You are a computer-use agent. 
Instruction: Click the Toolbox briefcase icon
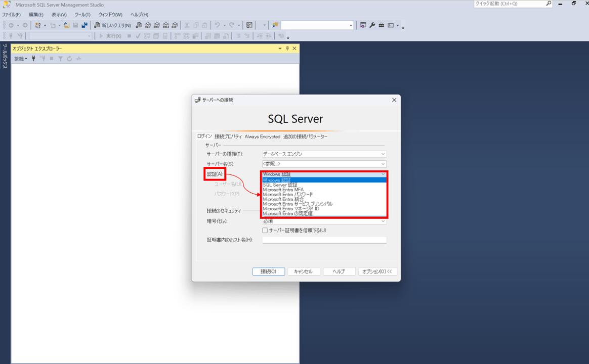(x=381, y=25)
